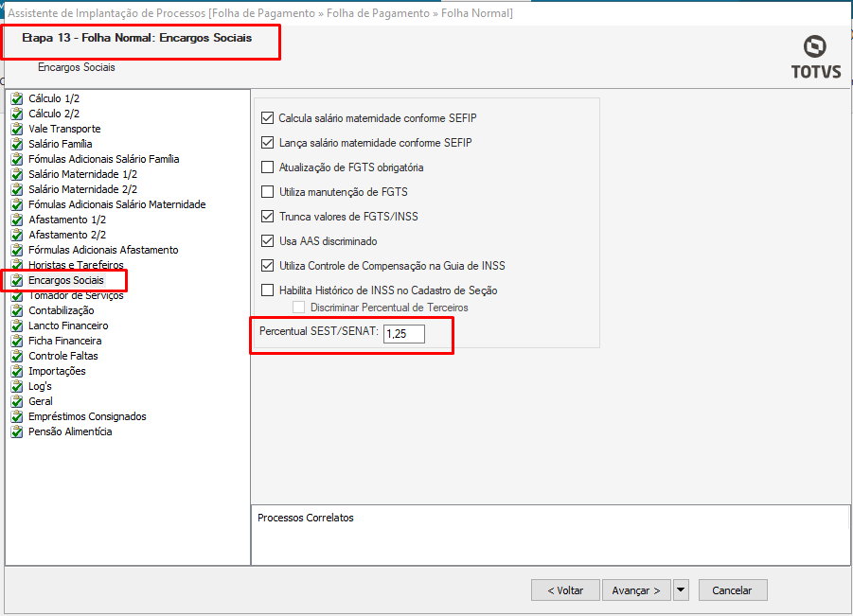Toggle Trunca valores de FGTS/INSS

pyautogui.click(x=267, y=217)
